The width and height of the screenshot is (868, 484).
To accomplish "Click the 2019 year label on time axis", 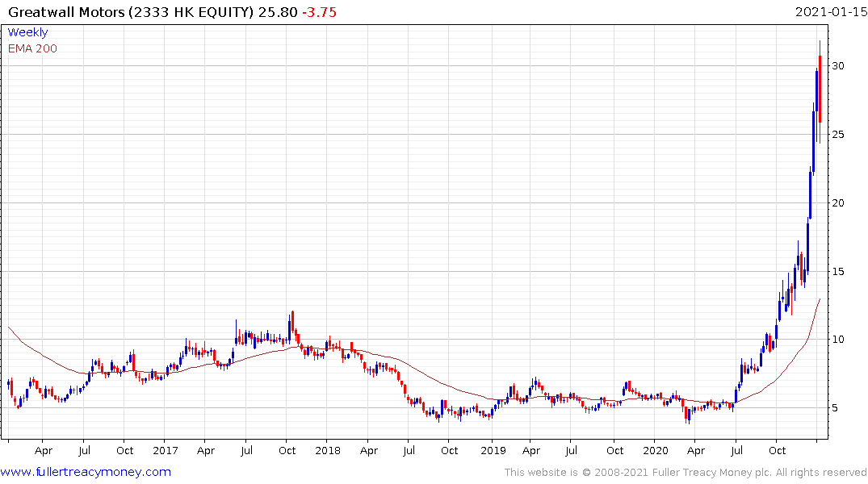I will [493, 451].
